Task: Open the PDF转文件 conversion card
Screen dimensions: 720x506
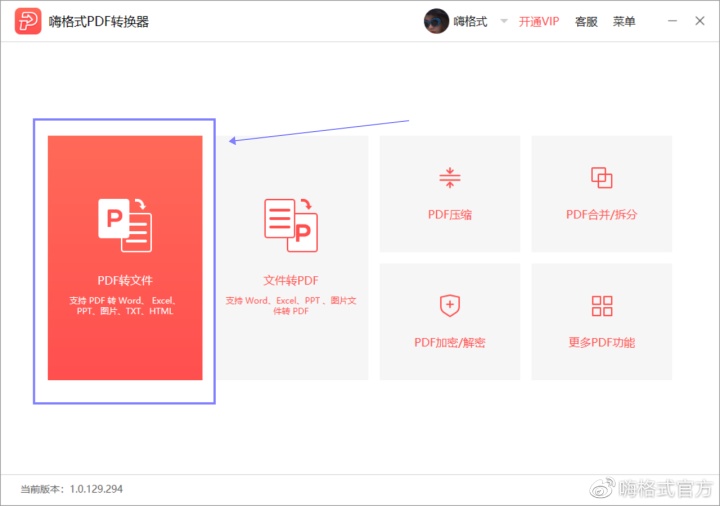Action: 125,258
